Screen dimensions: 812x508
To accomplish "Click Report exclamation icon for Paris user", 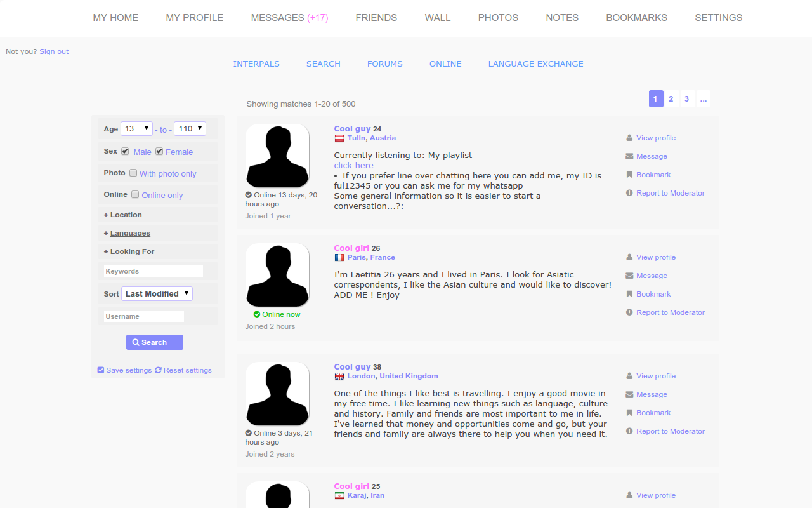I will click(x=629, y=312).
